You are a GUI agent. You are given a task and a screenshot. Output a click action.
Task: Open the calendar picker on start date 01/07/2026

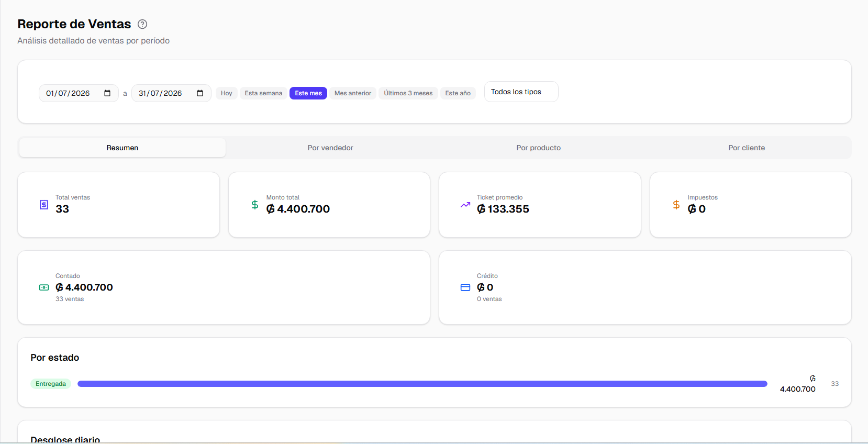[107, 93]
